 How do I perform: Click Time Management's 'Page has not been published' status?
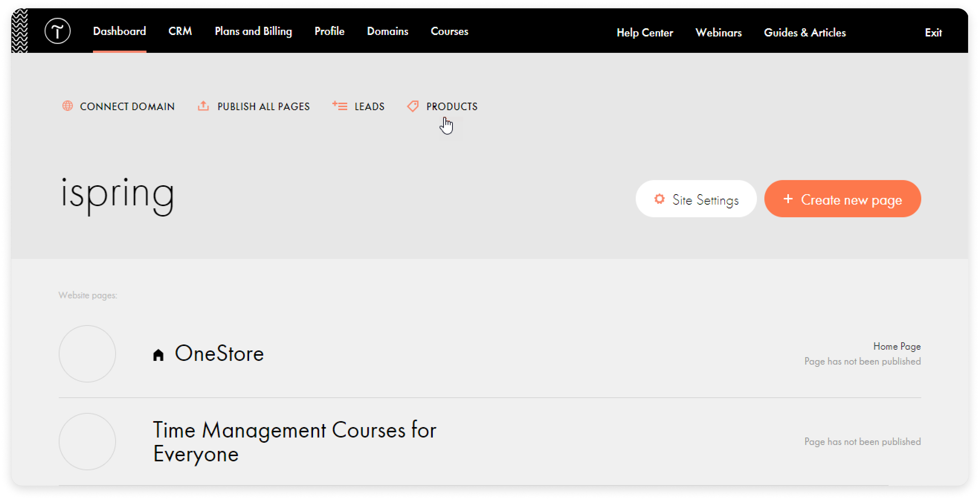(863, 442)
